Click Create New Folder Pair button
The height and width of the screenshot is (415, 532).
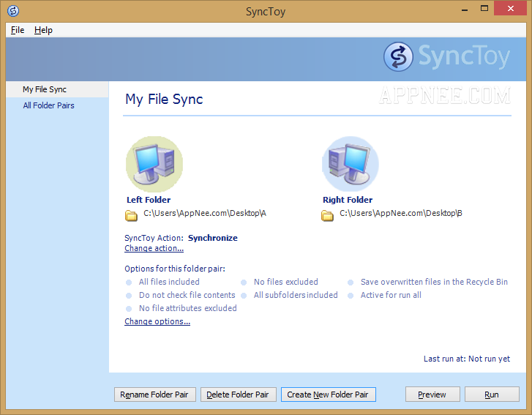329,395
